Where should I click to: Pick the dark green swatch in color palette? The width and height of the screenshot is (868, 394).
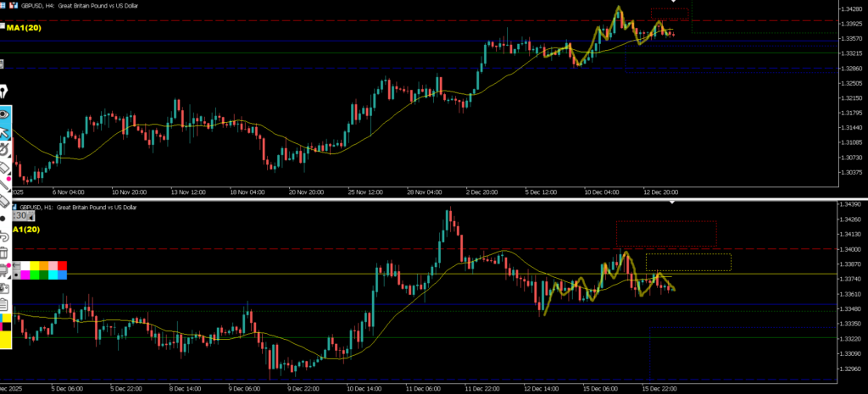44,275
